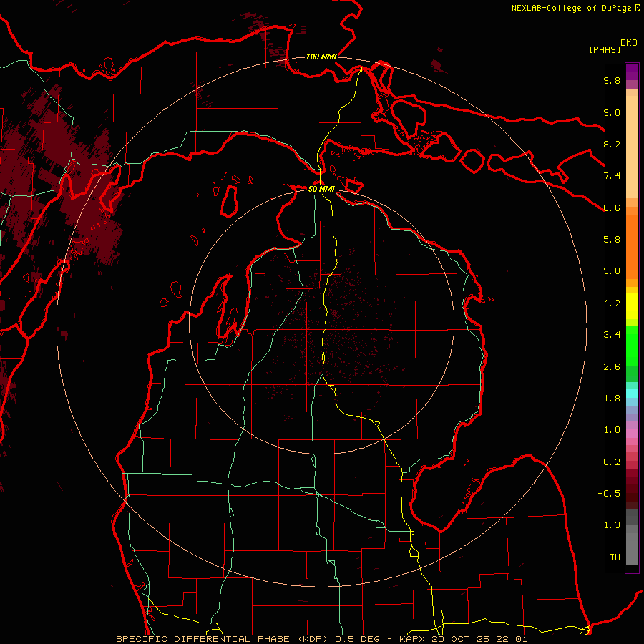The width and height of the screenshot is (644, 644).
Task: Click the 7.4 value on the scale
Action: pyautogui.click(x=612, y=176)
